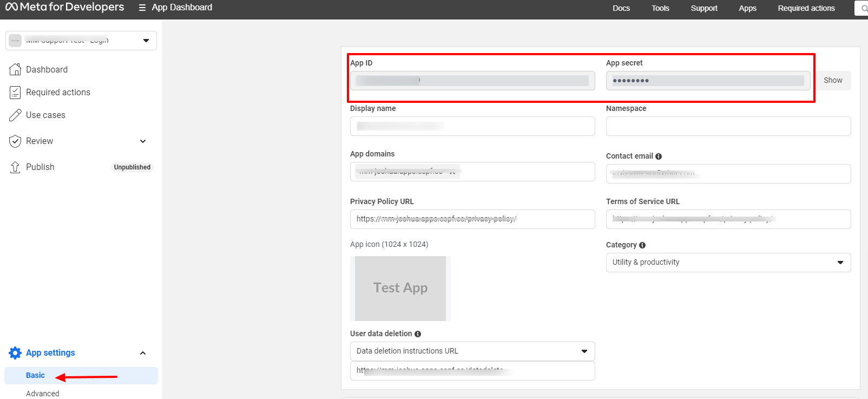Image resolution: width=868 pixels, height=399 pixels.
Task: Click the Meta for Developers logo
Action: pyautogui.click(x=64, y=8)
